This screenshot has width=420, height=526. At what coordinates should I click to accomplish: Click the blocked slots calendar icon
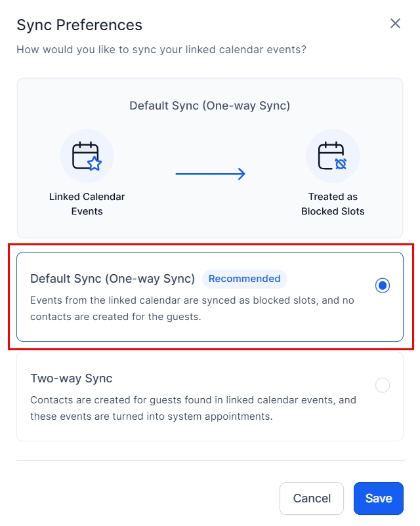coord(333,156)
